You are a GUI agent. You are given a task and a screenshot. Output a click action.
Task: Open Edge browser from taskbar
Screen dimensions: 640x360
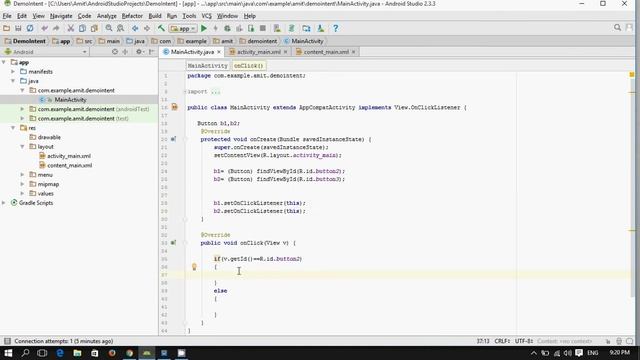pos(60,353)
